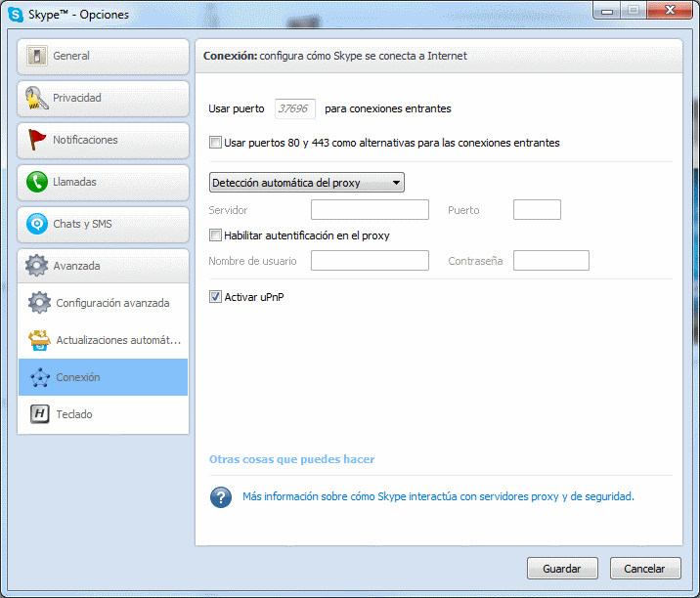Open the Privacidad settings section
The width and height of the screenshot is (700, 598).
(x=103, y=98)
